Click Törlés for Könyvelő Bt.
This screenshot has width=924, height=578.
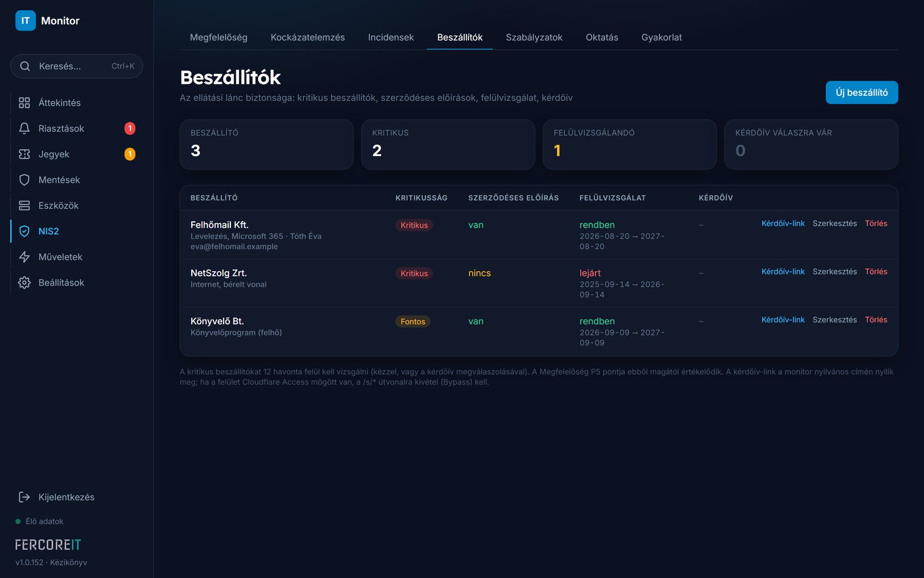pos(876,320)
